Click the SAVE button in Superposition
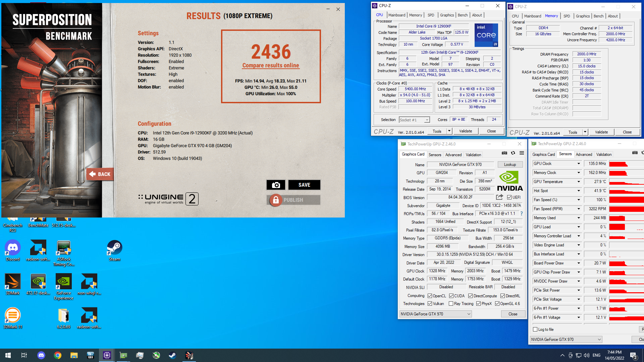 tap(304, 185)
